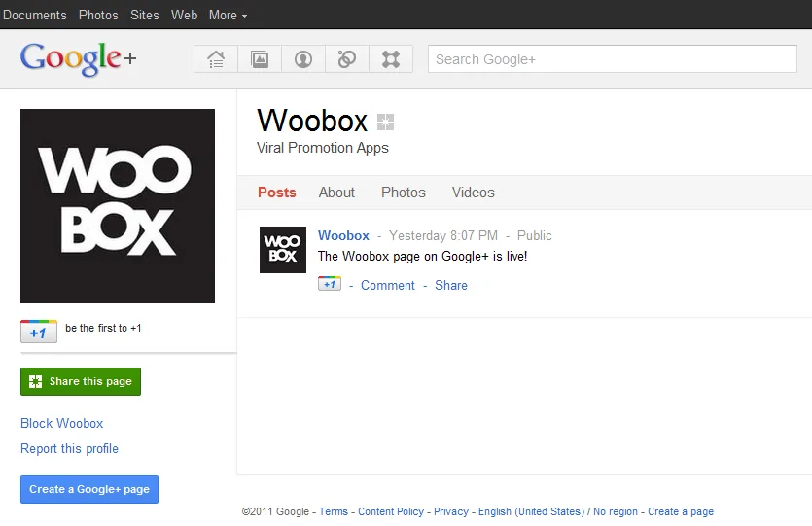Open the Photos icon in toolbar
Screen dimensions: 812x526
tap(260, 59)
